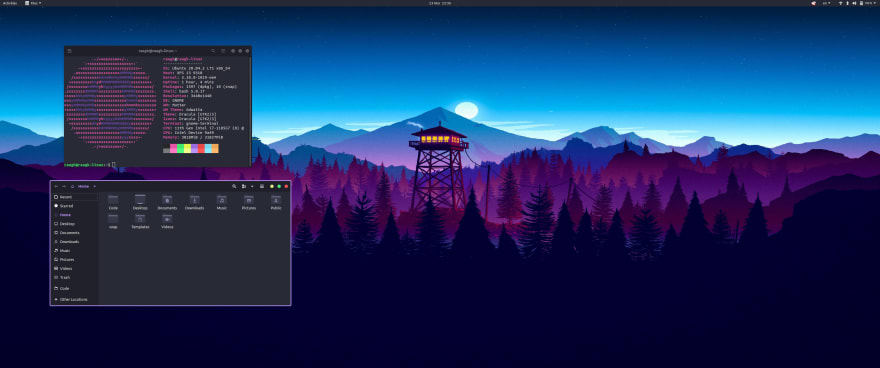Click the search icon in Files toolbar

(x=234, y=186)
